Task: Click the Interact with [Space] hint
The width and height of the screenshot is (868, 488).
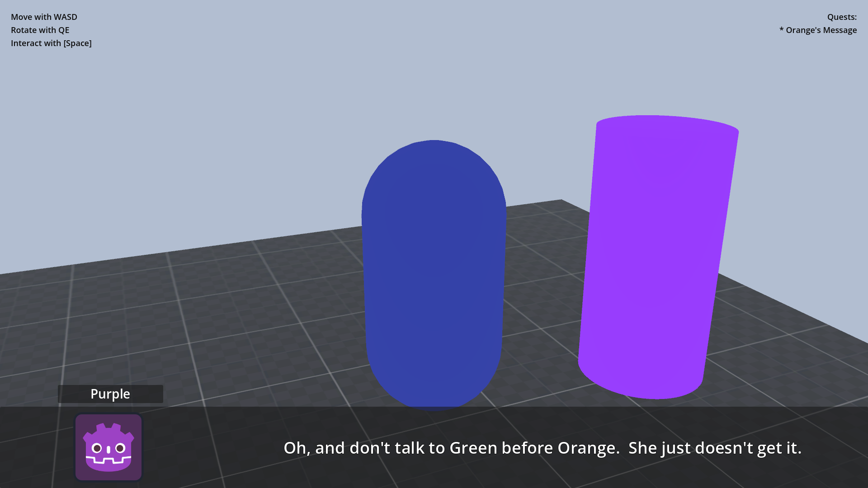Action: pyautogui.click(x=51, y=43)
